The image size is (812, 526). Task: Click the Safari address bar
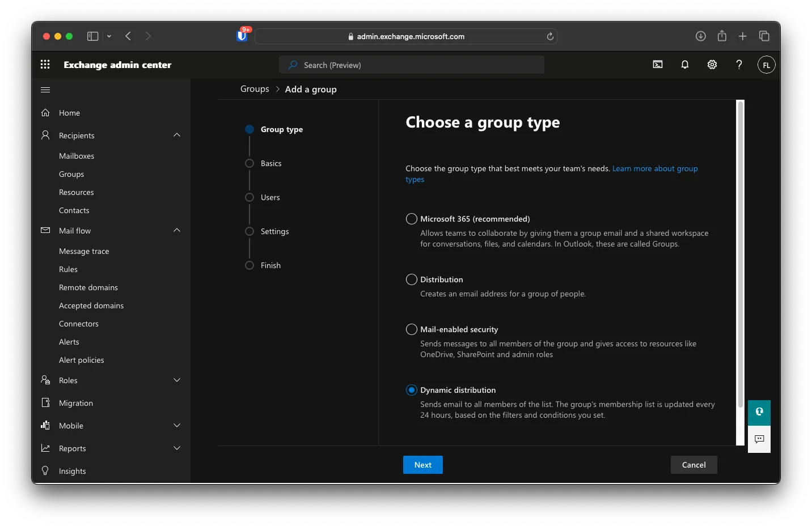pyautogui.click(x=406, y=36)
